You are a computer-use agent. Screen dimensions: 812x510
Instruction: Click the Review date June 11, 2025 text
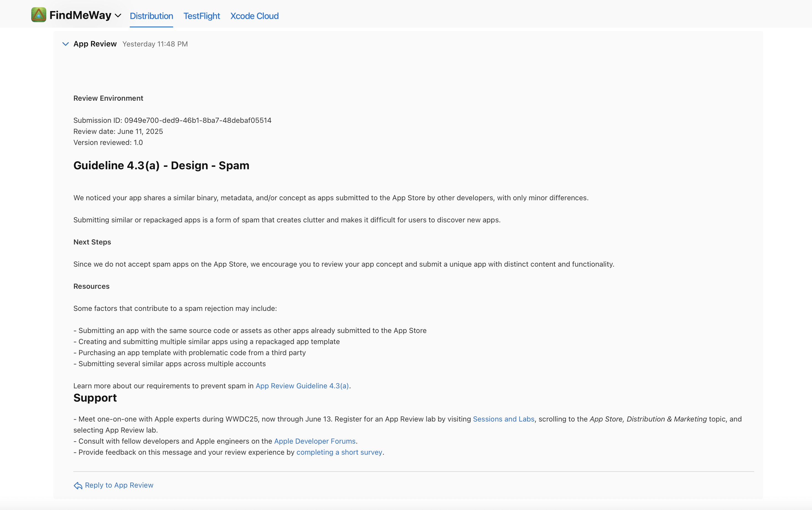click(x=118, y=131)
